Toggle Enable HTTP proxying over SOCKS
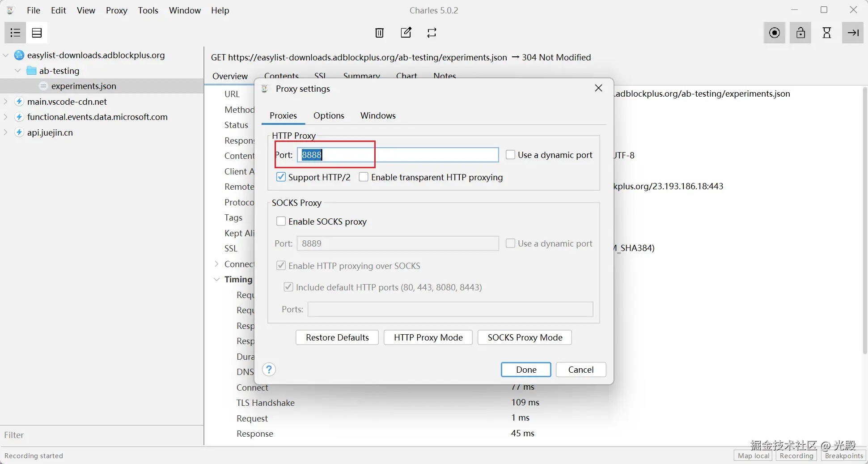 [x=281, y=265]
